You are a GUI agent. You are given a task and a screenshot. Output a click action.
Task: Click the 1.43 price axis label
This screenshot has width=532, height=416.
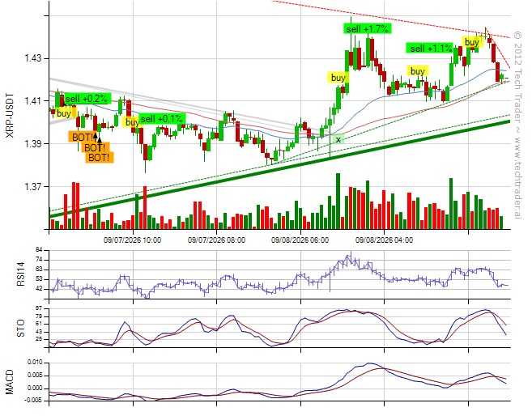(x=32, y=58)
